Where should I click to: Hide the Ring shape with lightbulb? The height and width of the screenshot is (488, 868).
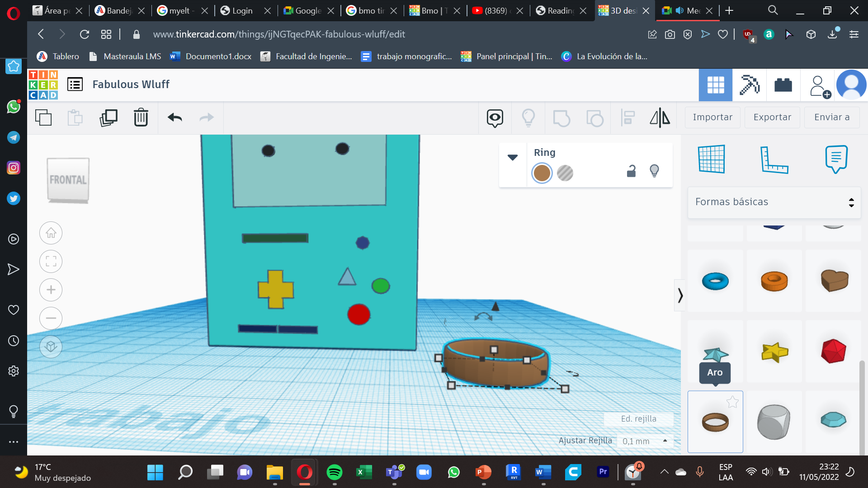654,171
